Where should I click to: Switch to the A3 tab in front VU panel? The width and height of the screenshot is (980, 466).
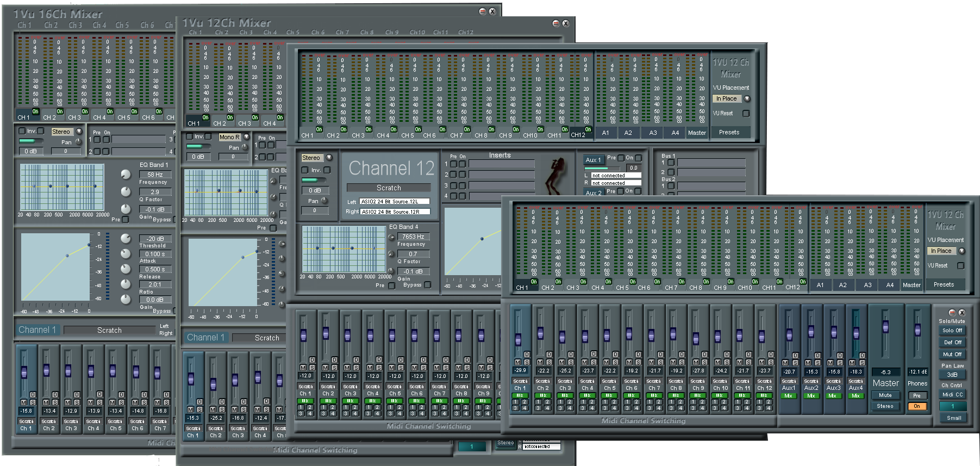[867, 285]
